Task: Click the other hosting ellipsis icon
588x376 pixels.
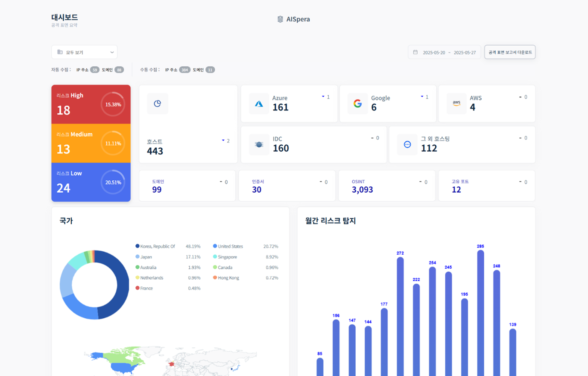Action: click(x=407, y=145)
